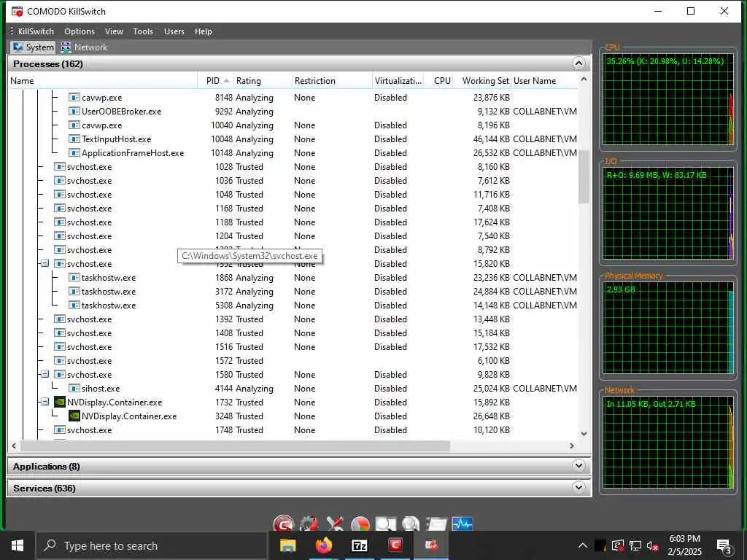Image resolution: width=747 pixels, height=560 pixels.
Task: Open the View menu
Action: point(114,31)
